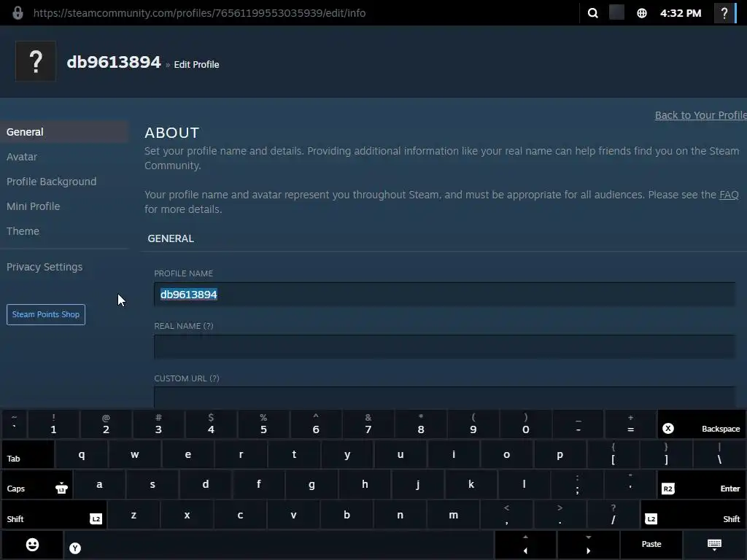Click the REAL NAME (?) help label
This screenshot has width=747, height=560.
click(x=183, y=326)
